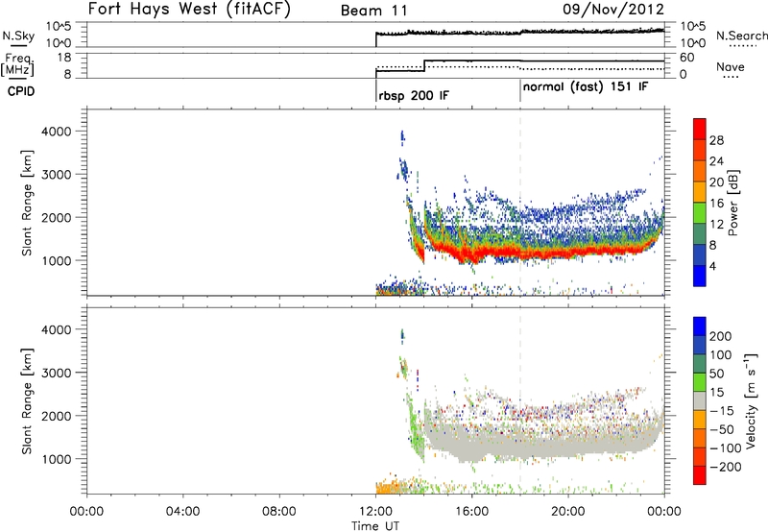Click the '04:00' time axis label

182,512
